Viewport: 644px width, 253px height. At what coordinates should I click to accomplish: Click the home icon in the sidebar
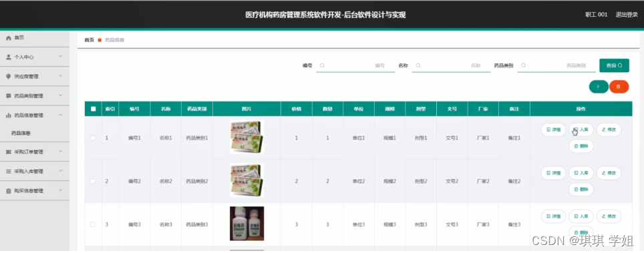(x=8, y=38)
